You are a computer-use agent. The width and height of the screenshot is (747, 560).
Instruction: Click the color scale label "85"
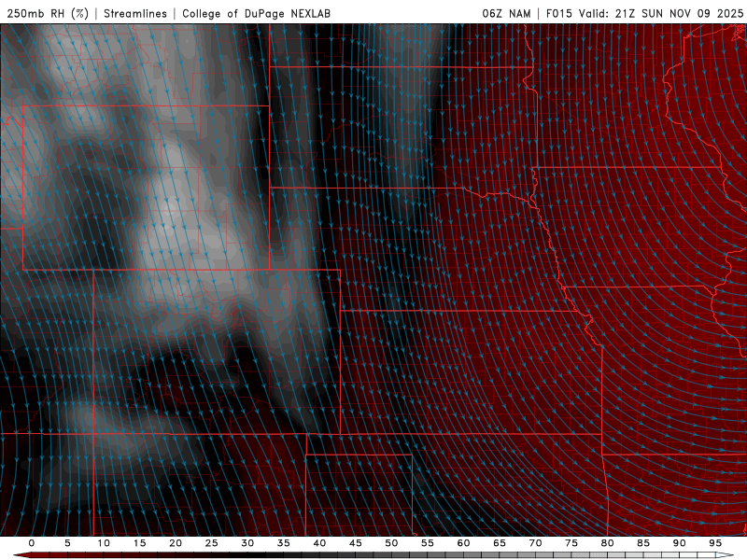point(643,543)
